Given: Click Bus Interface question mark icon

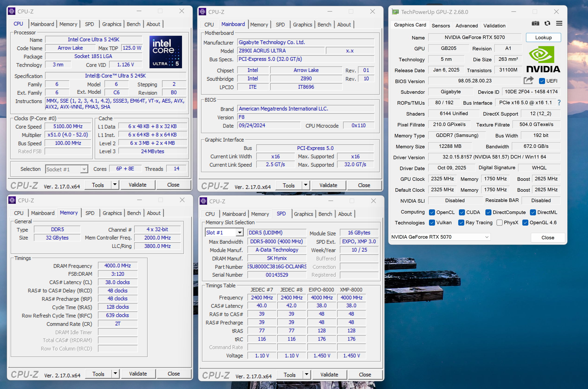Looking at the screenshot, I should tap(559, 102).
